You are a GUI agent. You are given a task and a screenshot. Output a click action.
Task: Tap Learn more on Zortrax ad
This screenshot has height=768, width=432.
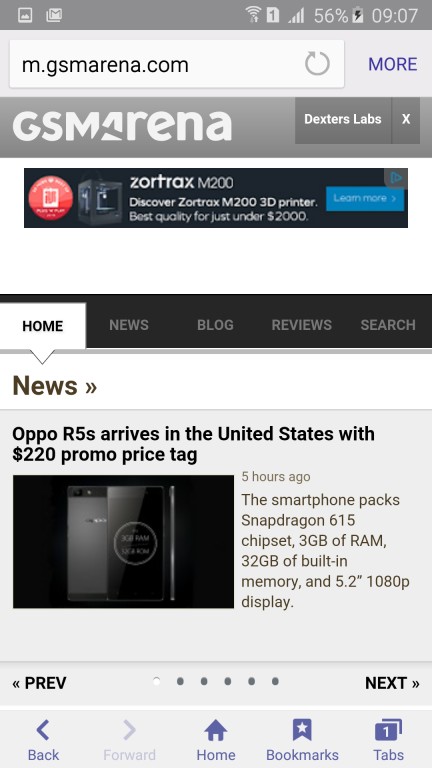(365, 198)
